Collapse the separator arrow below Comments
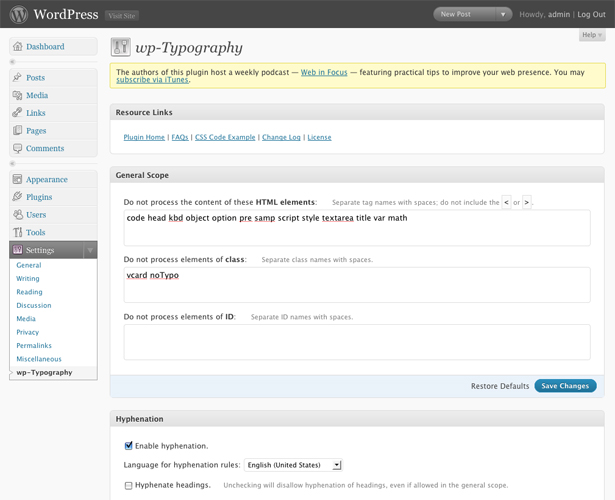The image size is (615, 500). click(13, 163)
